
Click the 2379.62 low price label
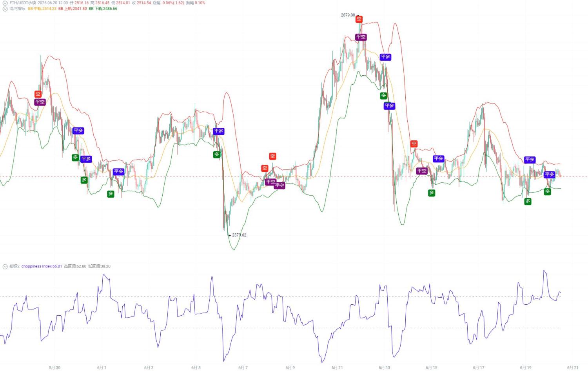coord(239,235)
